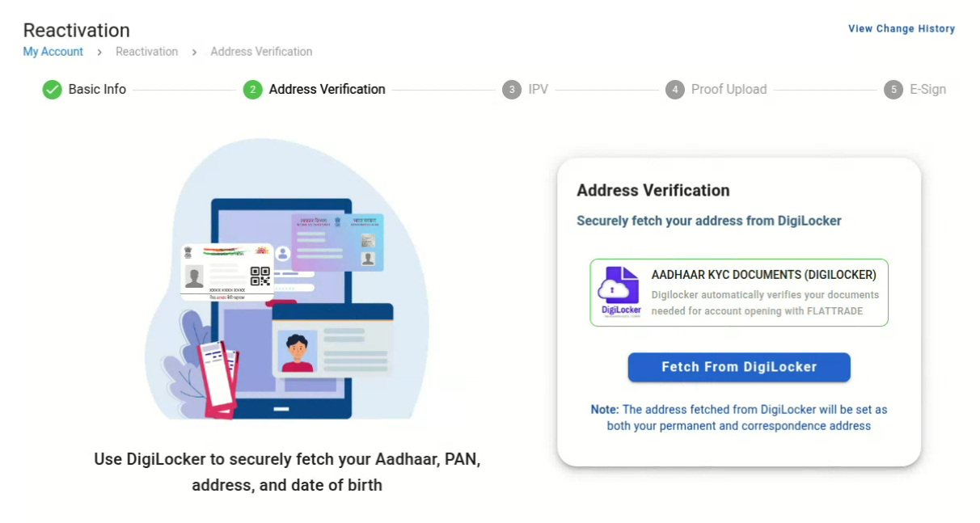Open the IPV step
The width and height of the screenshot is (980, 523).
(538, 90)
